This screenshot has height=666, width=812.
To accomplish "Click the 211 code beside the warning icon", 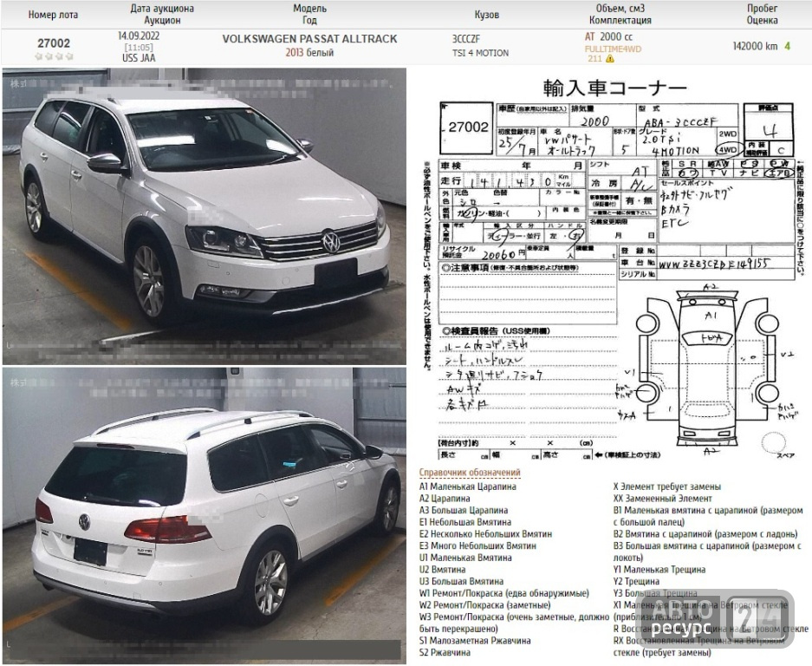I will pos(594,59).
